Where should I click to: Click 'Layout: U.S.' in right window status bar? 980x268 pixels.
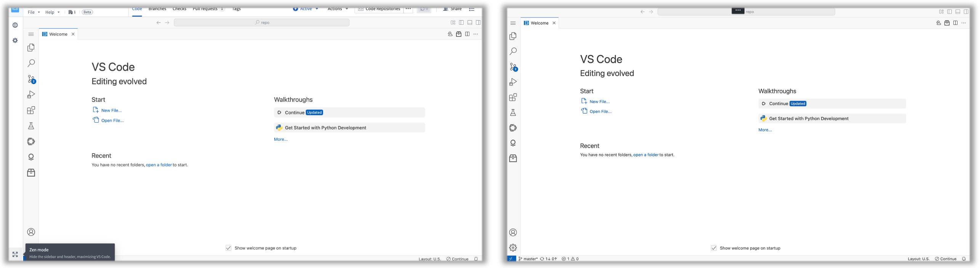pos(919,259)
